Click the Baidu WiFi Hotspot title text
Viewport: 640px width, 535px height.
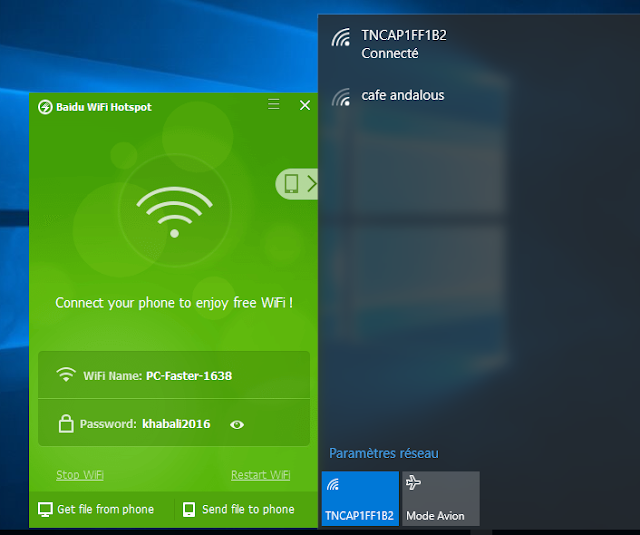click(x=104, y=107)
